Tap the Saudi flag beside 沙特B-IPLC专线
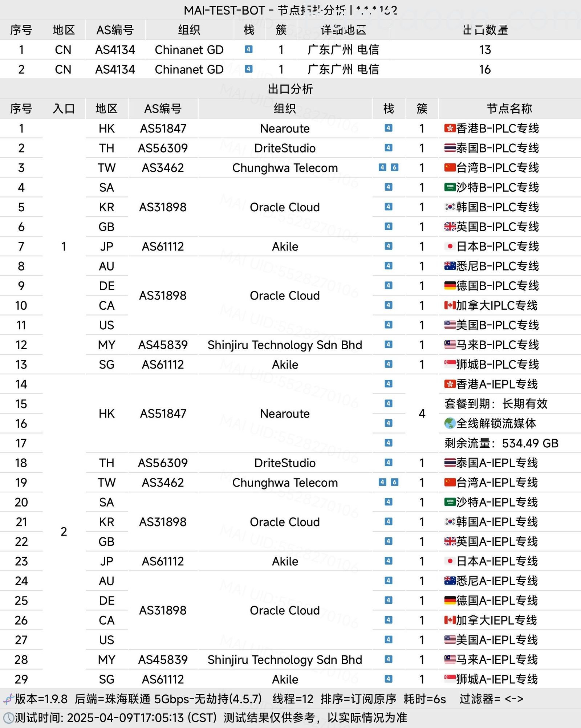The image size is (581, 728). [450, 187]
